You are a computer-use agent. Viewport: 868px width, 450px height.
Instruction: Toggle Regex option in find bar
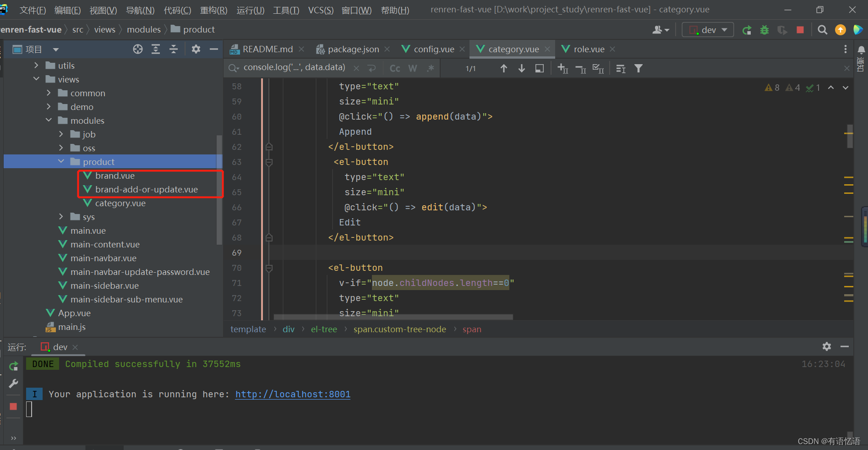[x=430, y=68]
